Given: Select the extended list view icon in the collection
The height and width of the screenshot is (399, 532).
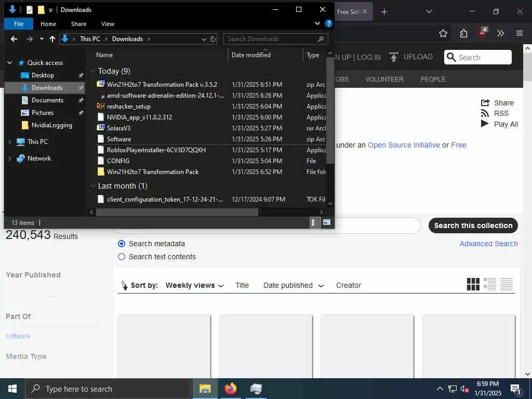Looking at the screenshot, I should tap(489, 284).
